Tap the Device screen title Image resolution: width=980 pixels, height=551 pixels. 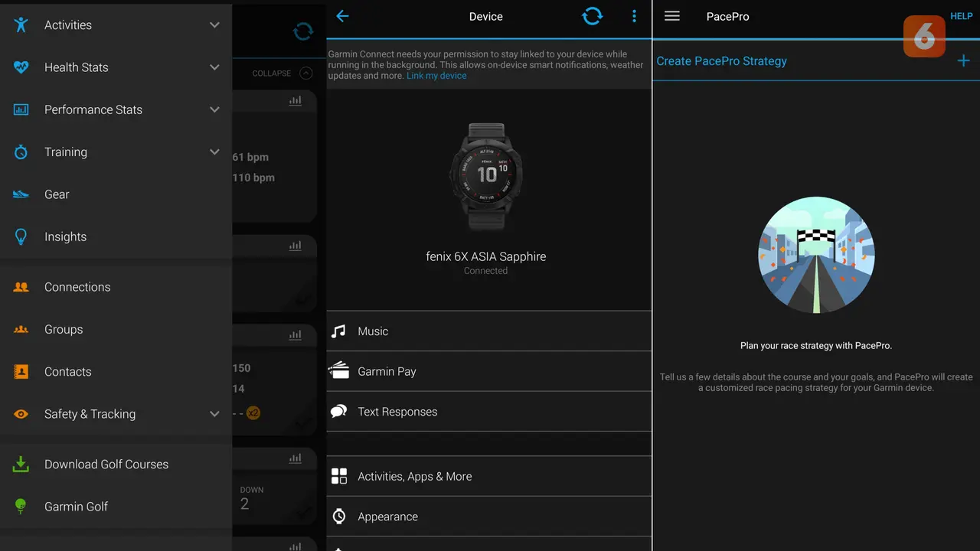(x=486, y=16)
